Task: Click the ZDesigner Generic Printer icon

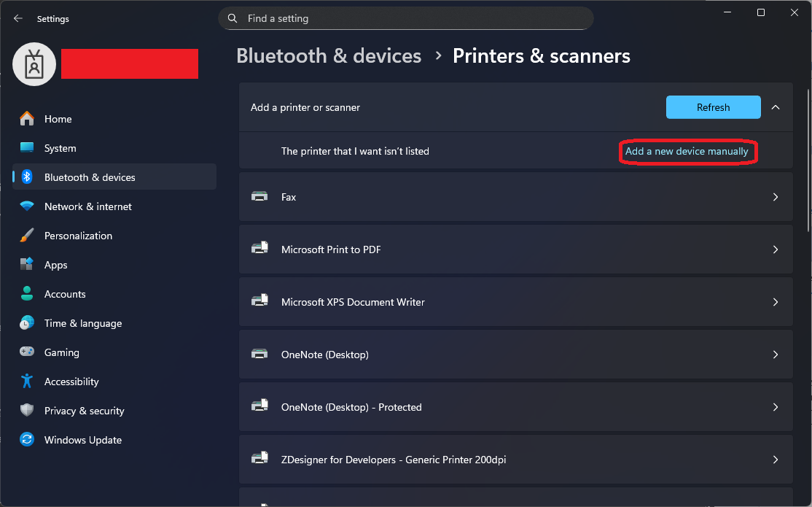Action: tap(259, 459)
